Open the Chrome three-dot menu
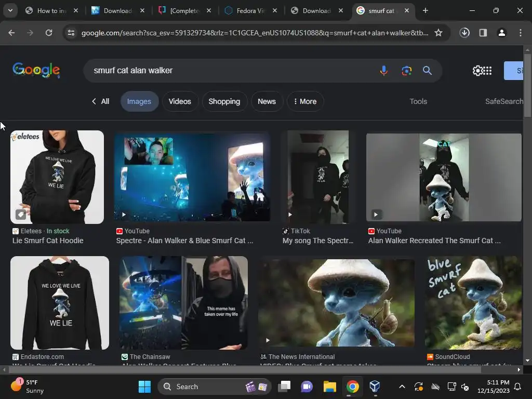 tap(520, 33)
